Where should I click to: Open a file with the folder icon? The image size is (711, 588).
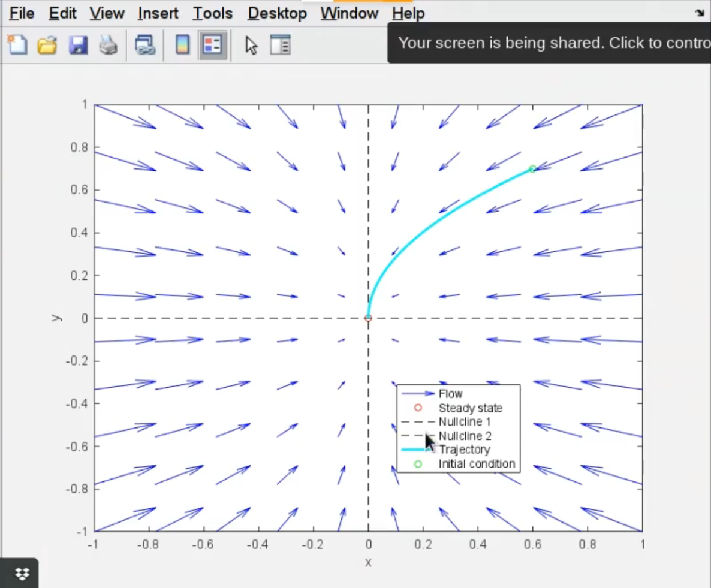(47, 45)
